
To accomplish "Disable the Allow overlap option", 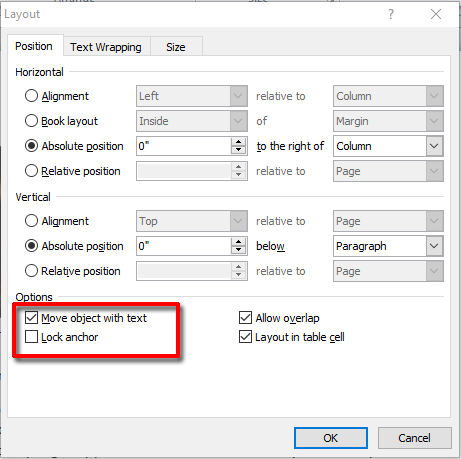I will coord(245,318).
